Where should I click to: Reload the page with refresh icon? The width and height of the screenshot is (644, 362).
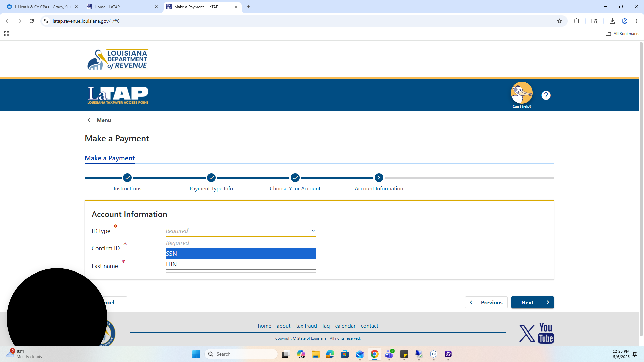pos(32,21)
